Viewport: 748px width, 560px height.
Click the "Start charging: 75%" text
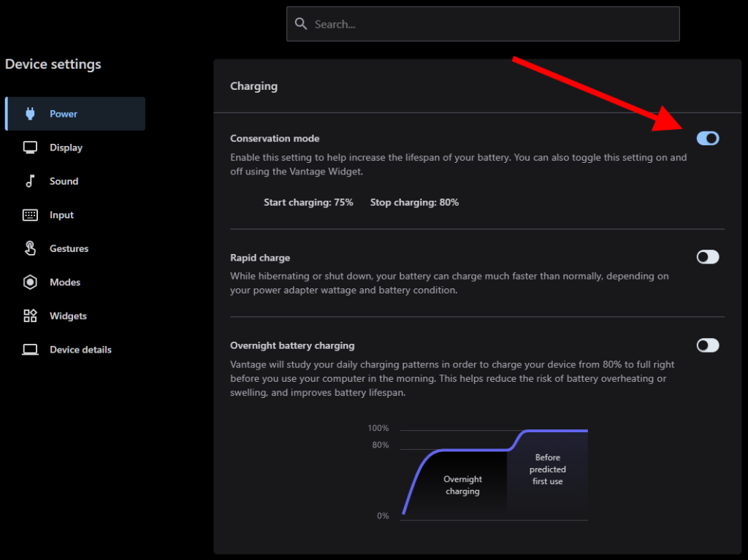pyautogui.click(x=308, y=202)
